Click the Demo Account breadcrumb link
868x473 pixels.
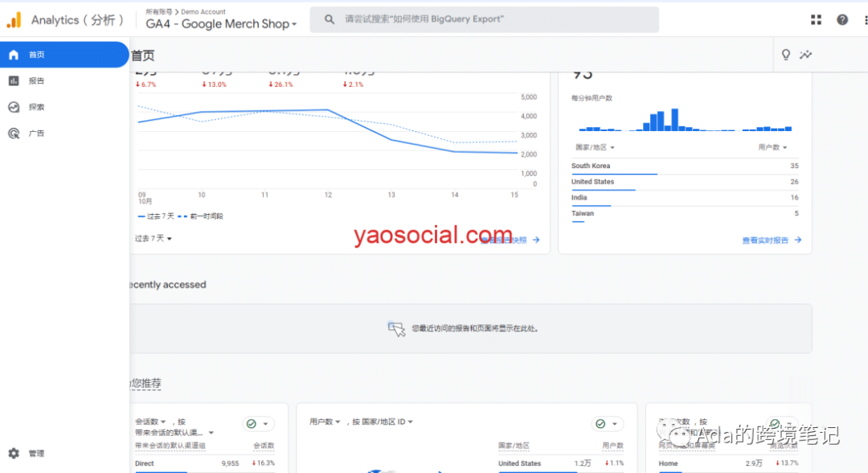tap(203, 11)
